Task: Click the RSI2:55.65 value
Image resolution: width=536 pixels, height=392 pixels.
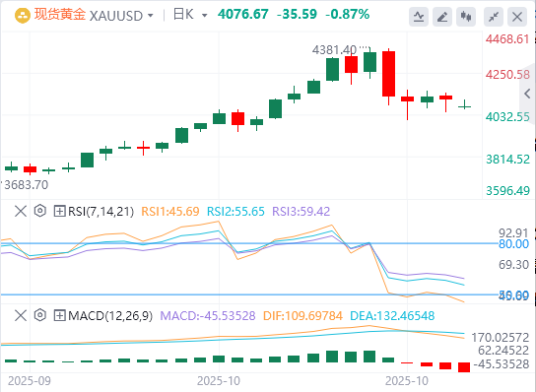Action: point(235,212)
